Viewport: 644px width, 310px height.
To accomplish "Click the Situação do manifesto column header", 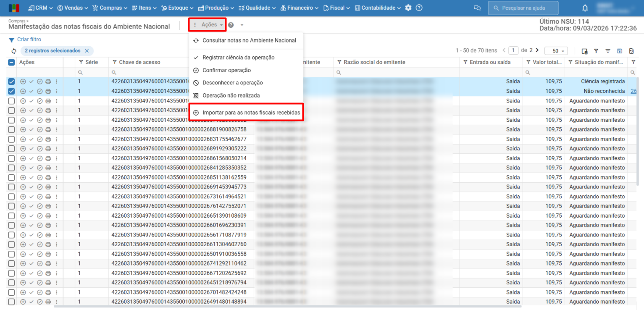I will tap(596, 62).
